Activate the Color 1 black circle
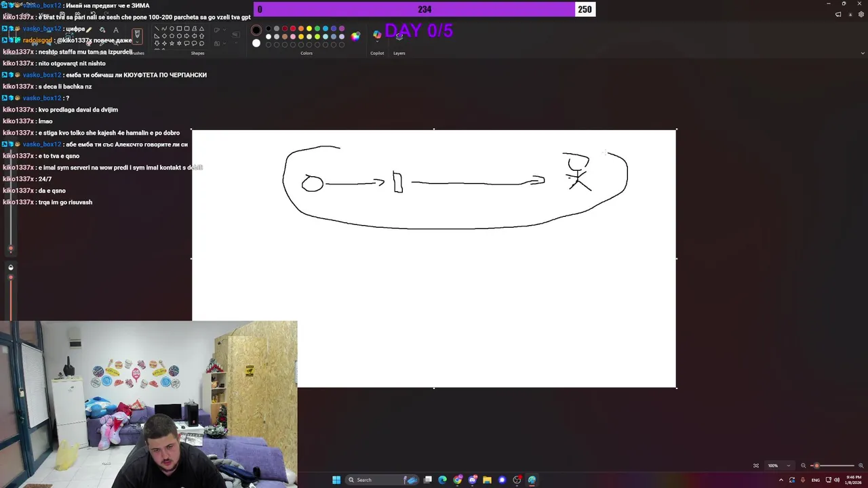This screenshot has height=488, width=868. [x=256, y=30]
